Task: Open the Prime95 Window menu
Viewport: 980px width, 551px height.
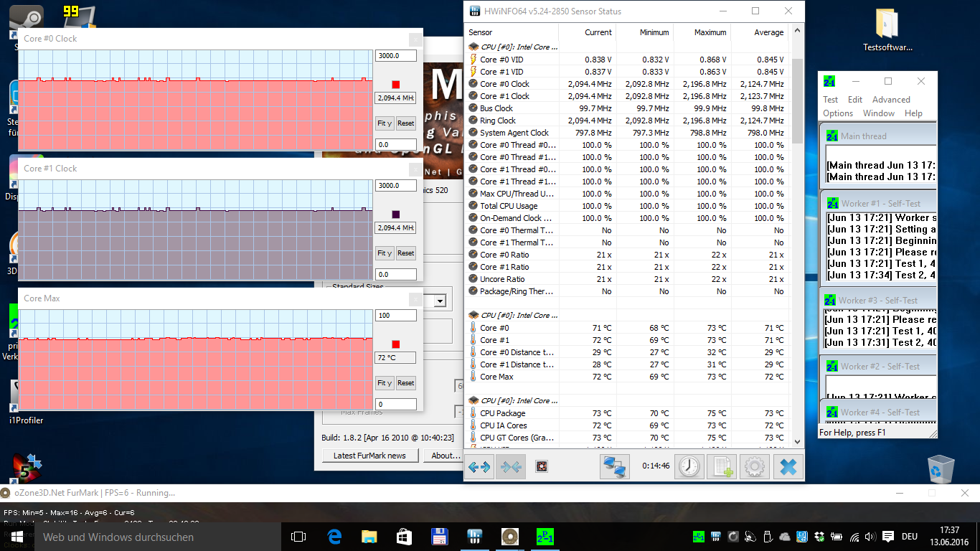Action: (878, 113)
